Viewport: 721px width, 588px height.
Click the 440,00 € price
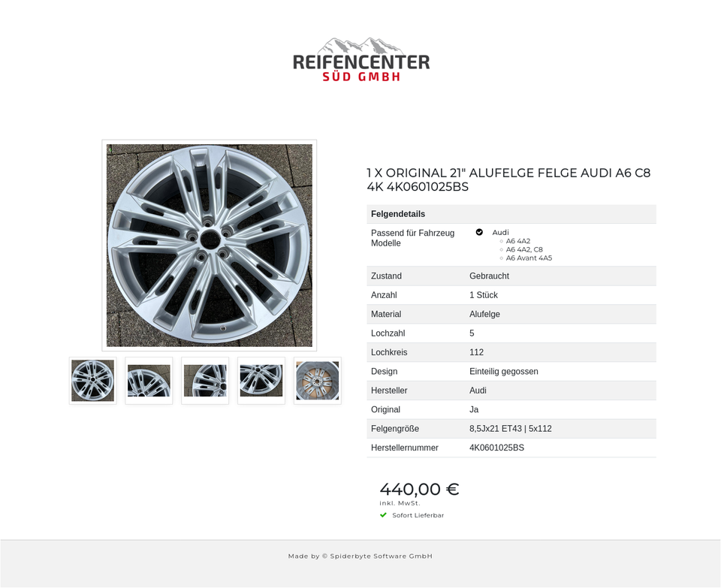[419, 489]
